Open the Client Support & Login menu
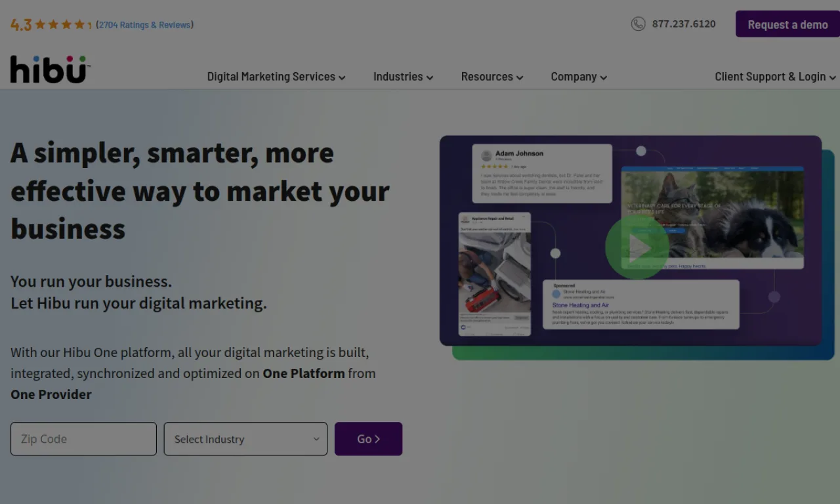The width and height of the screenshot is (840, 504). (776, 77)
